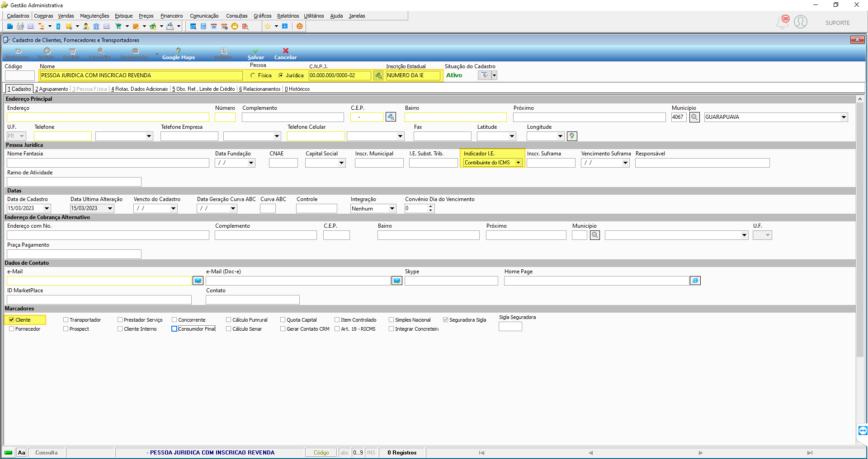Open the GUARAPUAVA município dropdown
The width and height of the screenshot is (868, 459).
click(844, 117)
